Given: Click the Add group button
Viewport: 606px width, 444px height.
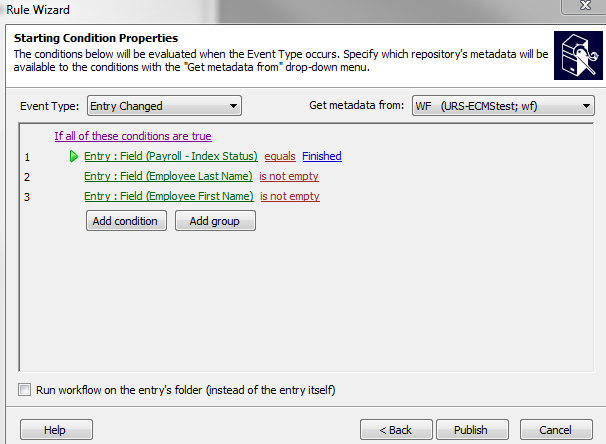Looking at the screenshot, I should [215, 221].
